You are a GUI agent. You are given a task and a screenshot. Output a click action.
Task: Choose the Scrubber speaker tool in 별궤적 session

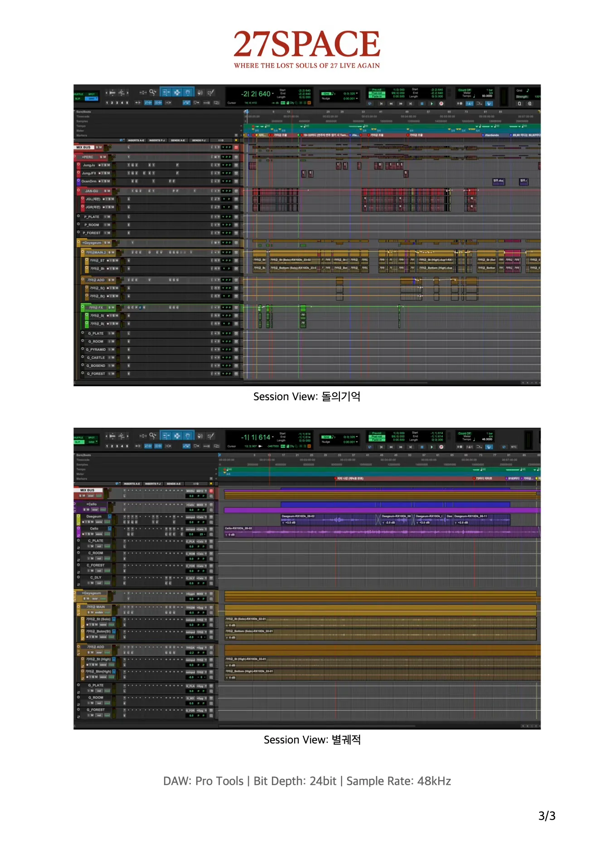coord(200,436)
